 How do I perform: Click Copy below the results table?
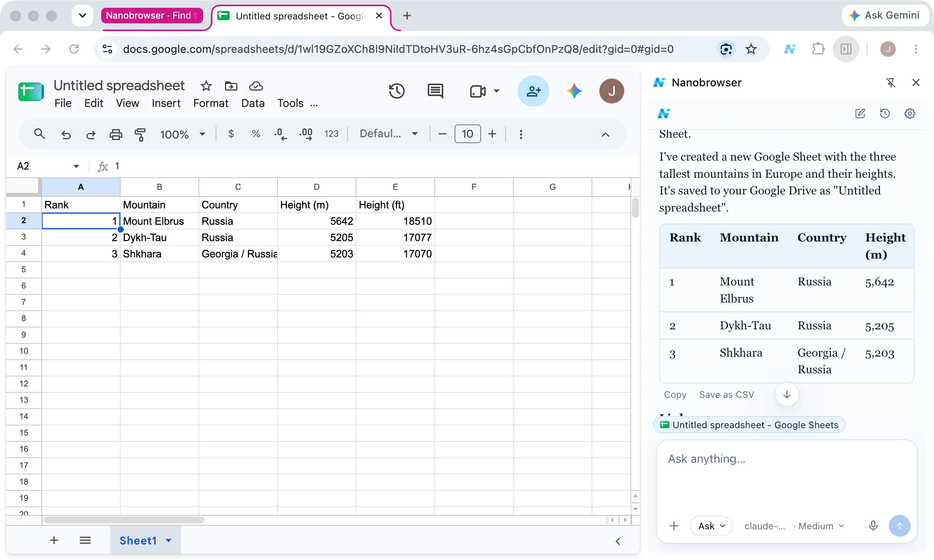675,394
